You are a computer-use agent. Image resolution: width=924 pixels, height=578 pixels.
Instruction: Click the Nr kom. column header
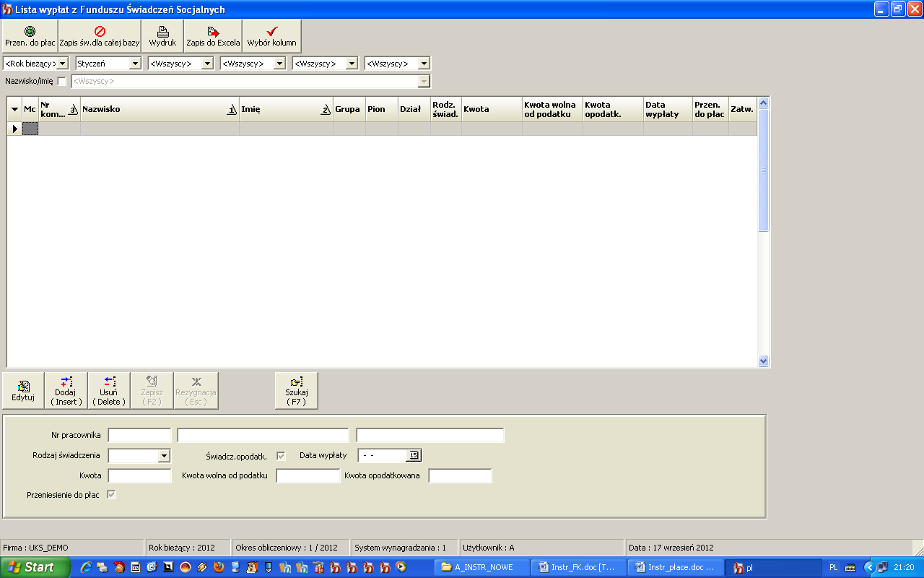(59, 109)
